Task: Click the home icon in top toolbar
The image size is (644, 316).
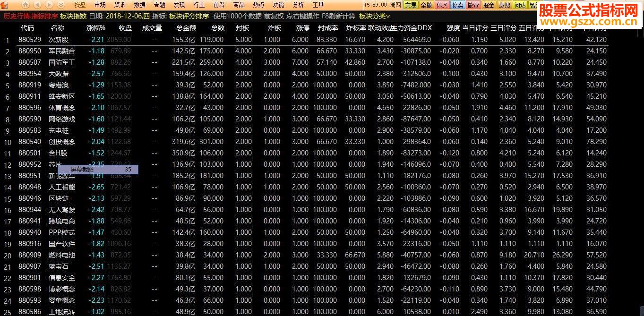Action: 26,5
